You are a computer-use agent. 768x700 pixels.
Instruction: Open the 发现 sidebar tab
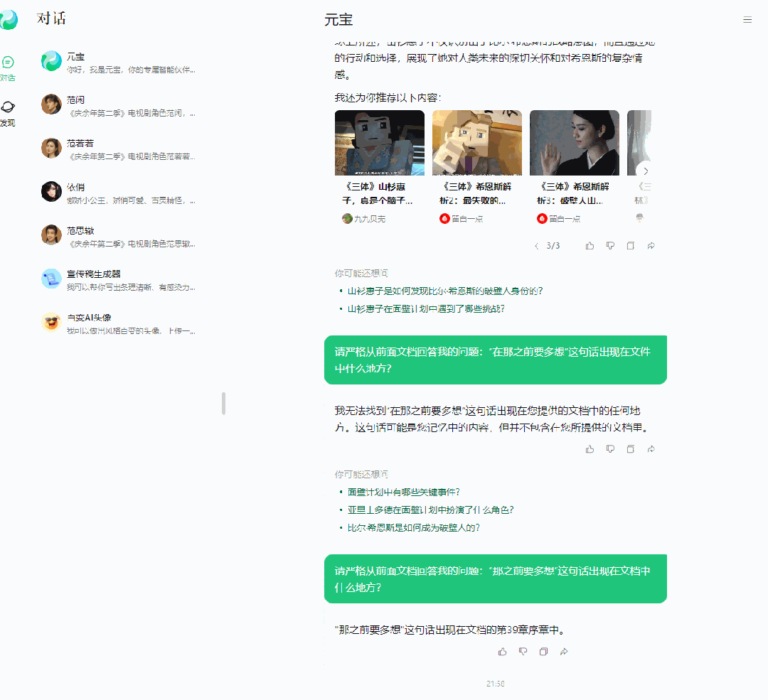[7, 114]
